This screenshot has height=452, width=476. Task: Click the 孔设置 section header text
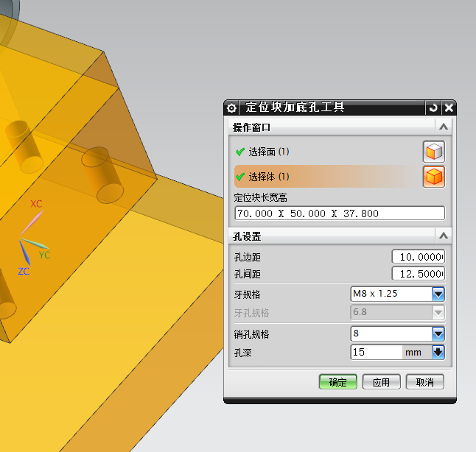247,236
